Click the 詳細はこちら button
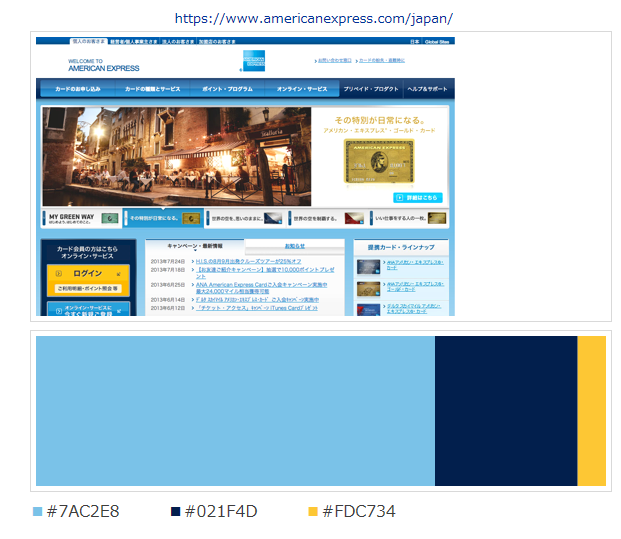The height and width of the screenshot is (539, 621). click(417, 198)
